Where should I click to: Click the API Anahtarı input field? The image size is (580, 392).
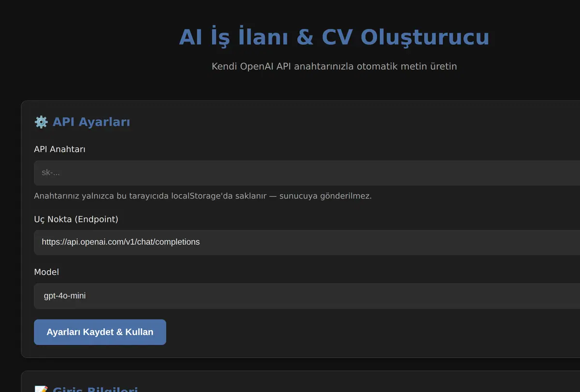307,173
